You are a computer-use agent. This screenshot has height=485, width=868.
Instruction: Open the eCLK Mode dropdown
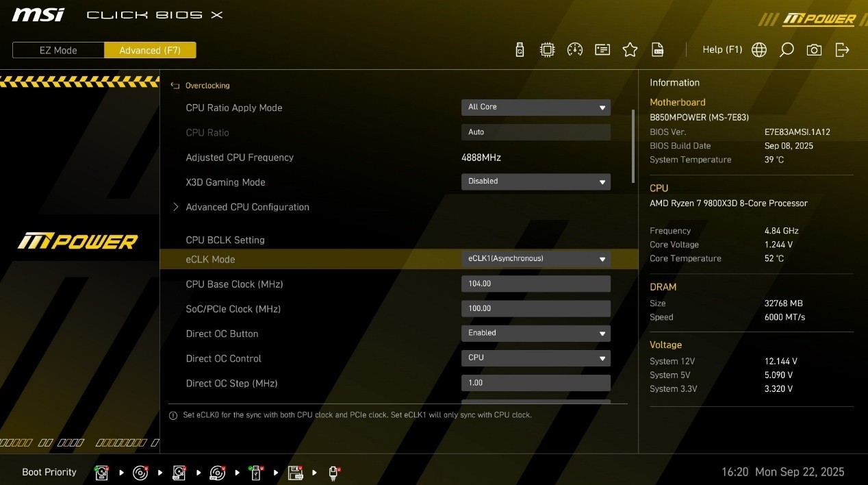[535, 259]
